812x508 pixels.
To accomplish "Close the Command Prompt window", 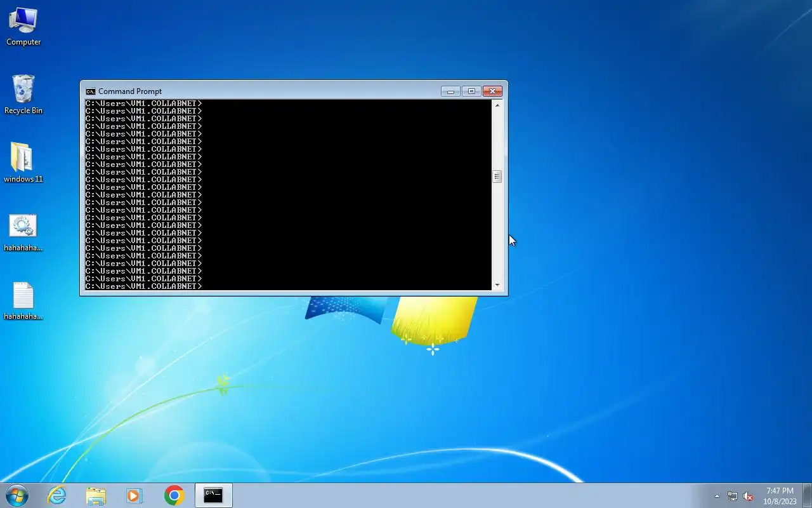I will click(492, 91).
